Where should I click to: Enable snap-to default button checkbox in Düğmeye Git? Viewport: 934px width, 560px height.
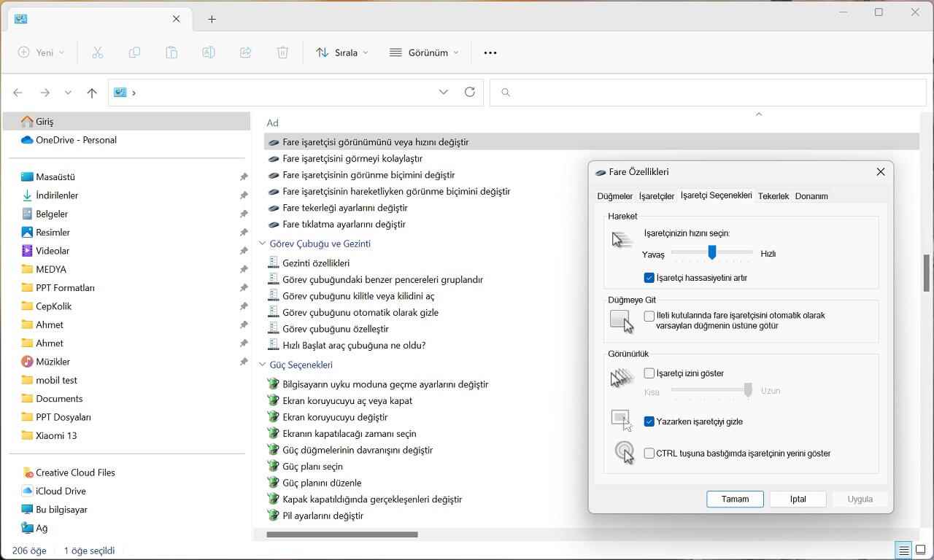pyautogui.click(x=649, y=316)
